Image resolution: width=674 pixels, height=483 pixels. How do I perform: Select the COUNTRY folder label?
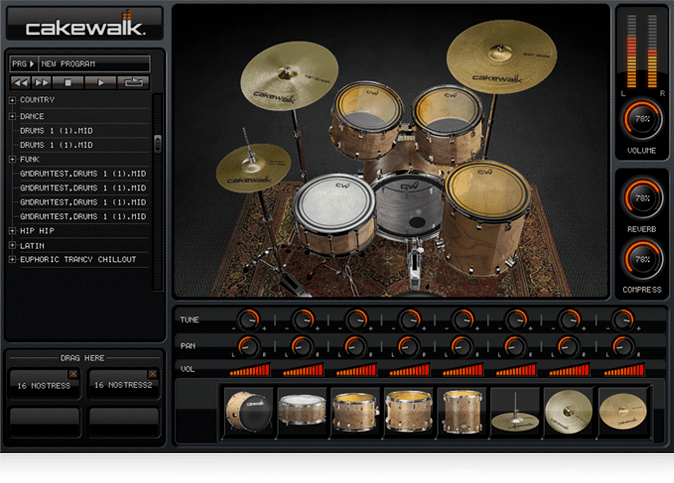37,100
